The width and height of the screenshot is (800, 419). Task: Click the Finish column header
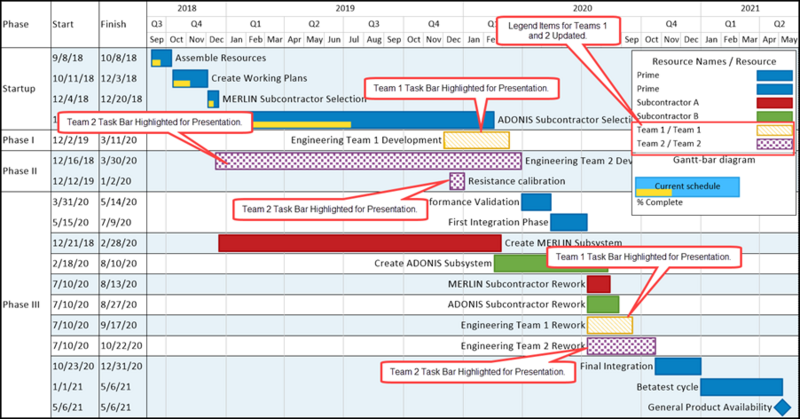coord(113,24)
